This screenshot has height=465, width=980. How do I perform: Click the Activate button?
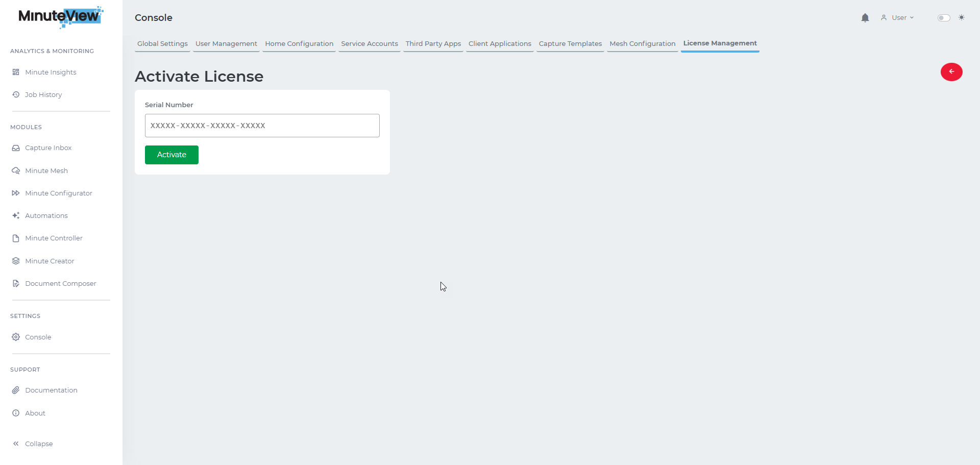(x=171, y=155)
